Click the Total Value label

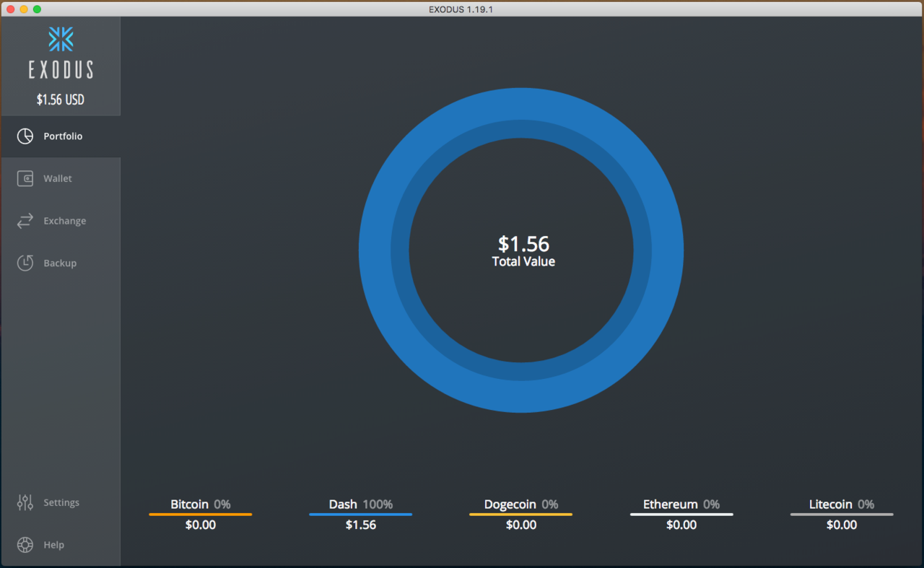[523, 261]
